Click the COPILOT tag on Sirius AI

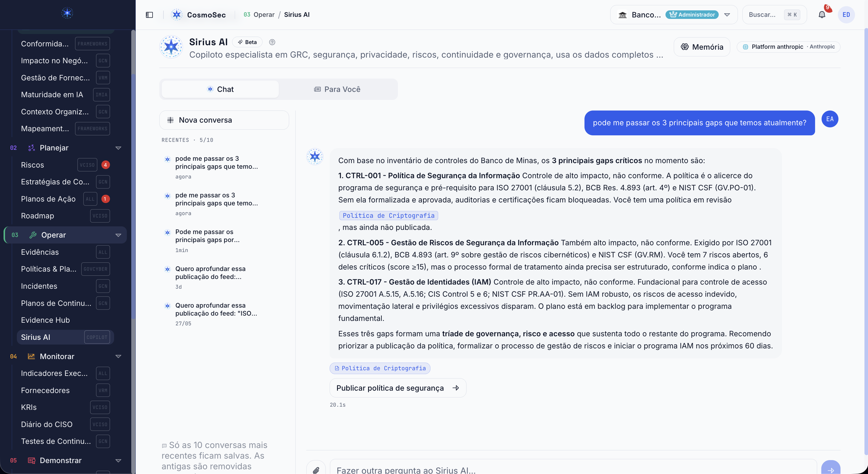point(97,337)
